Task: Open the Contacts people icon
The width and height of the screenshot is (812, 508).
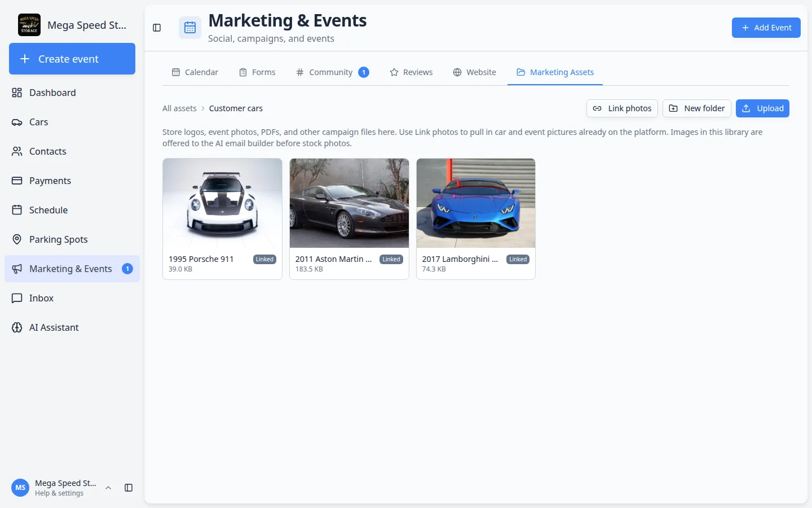Action: coord(17,151)
